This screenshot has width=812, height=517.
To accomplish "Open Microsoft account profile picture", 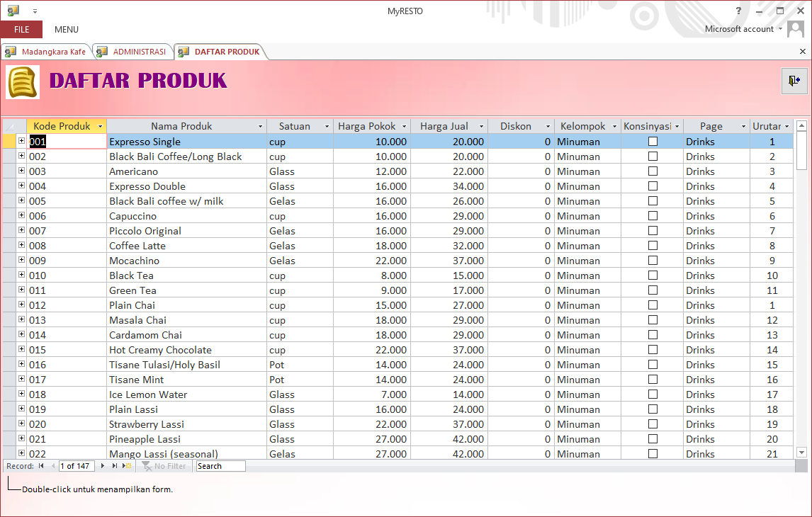I will point(796,29).
